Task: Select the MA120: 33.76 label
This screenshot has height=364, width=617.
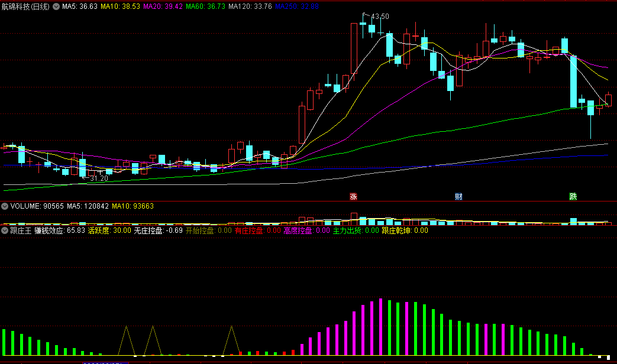Action: [250, 6]
